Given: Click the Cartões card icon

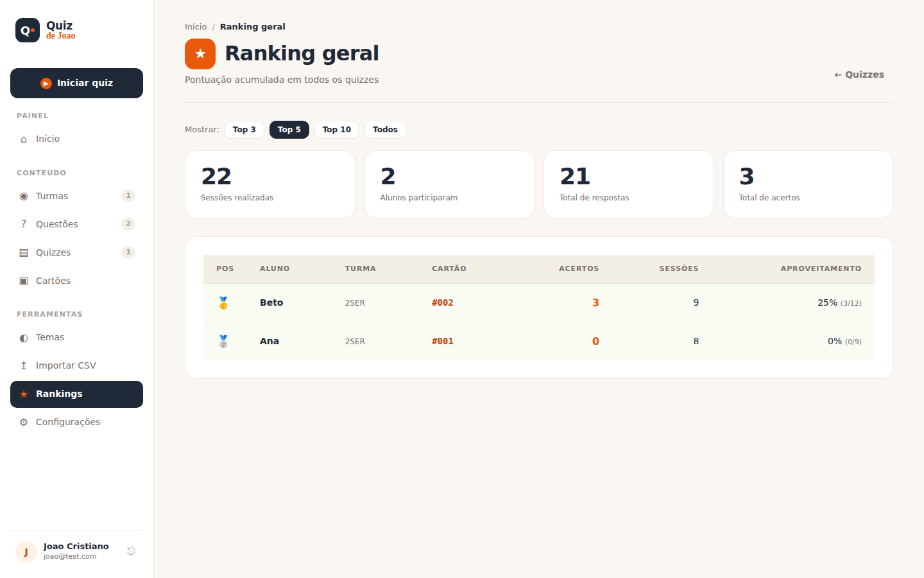Looking at the screenshot, I should 24,281.
